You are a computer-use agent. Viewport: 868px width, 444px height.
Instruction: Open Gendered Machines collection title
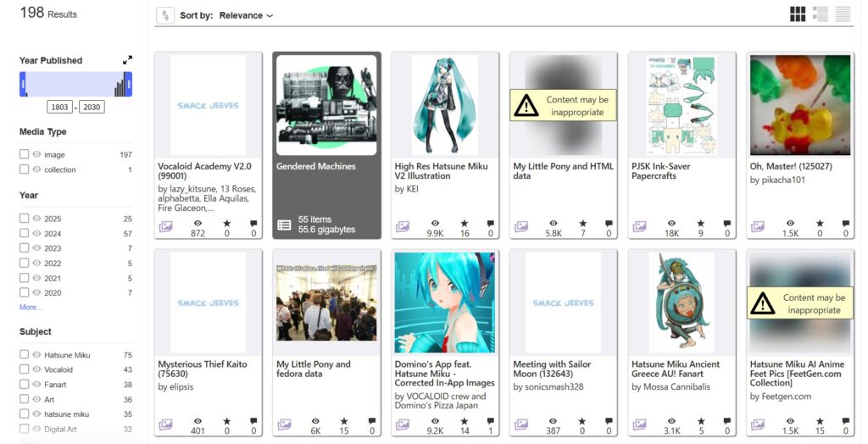click(x=316, y=166)
